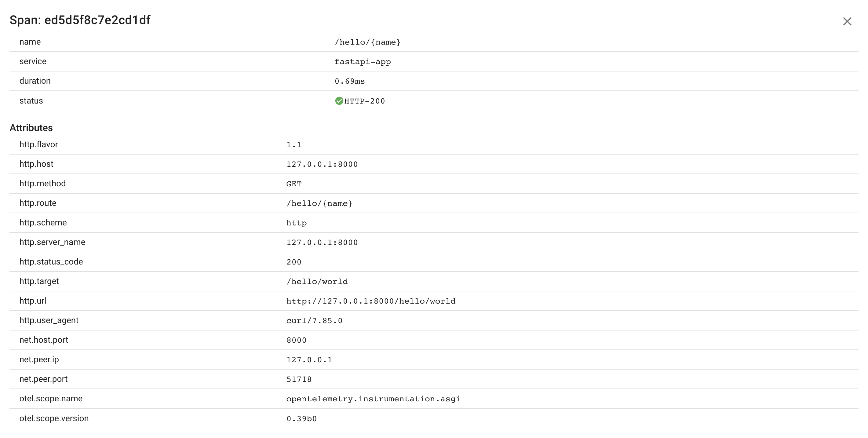
Task: Click the http.host value 127.0.0.1:8000
Action: [x=322, y=164]
